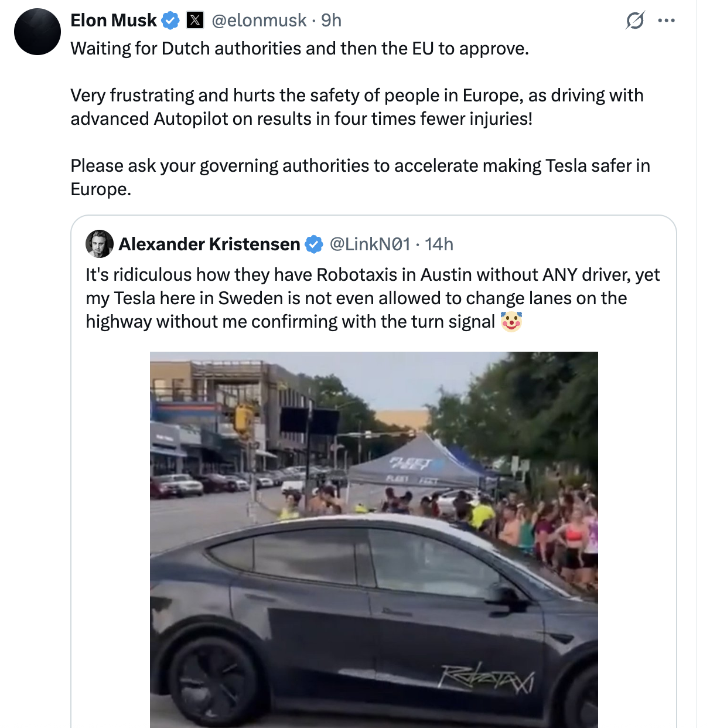Click the Grok swoosh icon near the top right

coord(637,19)
